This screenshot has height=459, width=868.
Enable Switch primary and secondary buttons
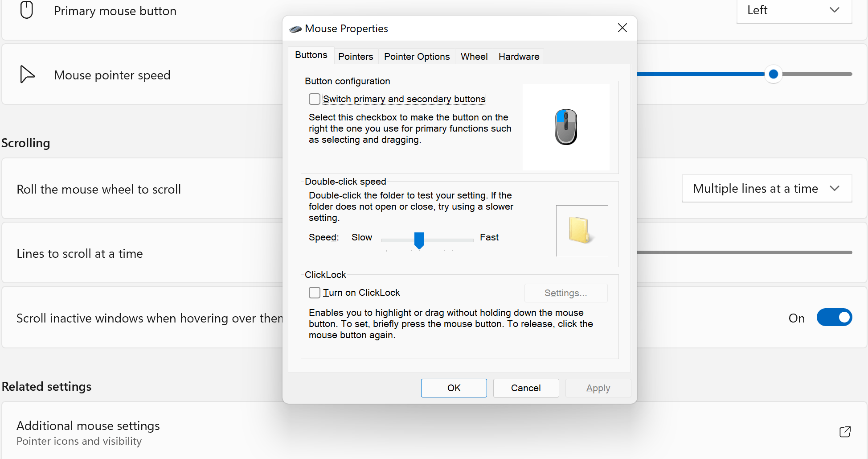(x=314, y=99)
